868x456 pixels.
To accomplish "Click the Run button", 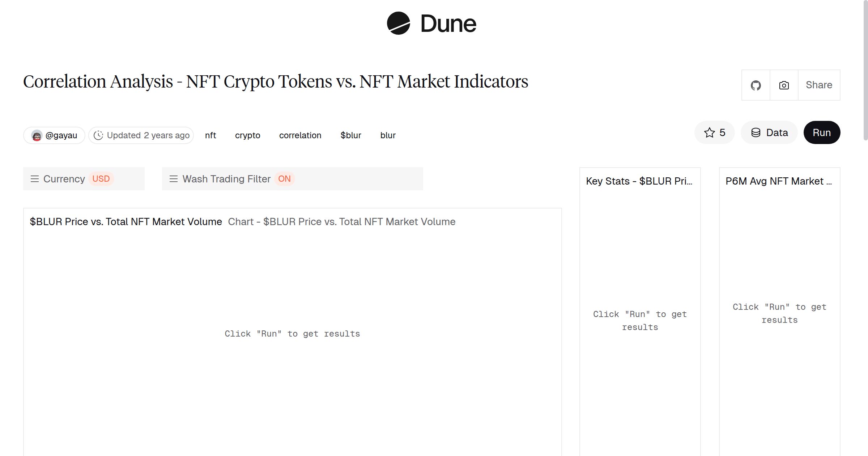I will tap(822, 132).
